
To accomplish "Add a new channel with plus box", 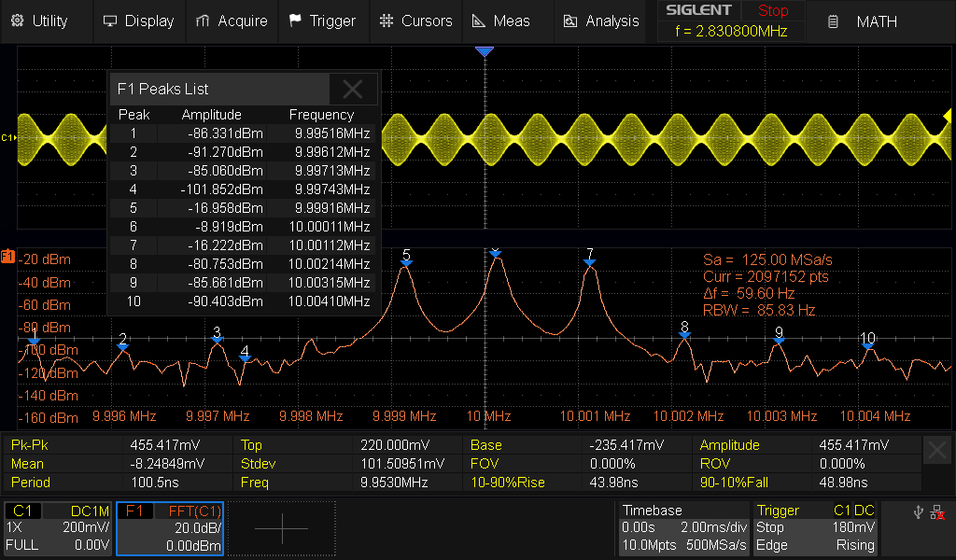I will [281, 528].
